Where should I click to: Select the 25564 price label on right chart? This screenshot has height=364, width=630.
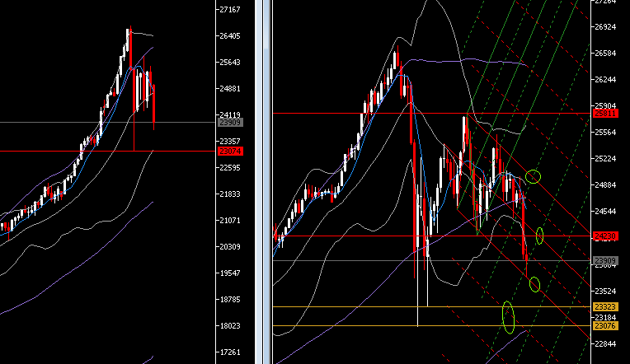605,133
